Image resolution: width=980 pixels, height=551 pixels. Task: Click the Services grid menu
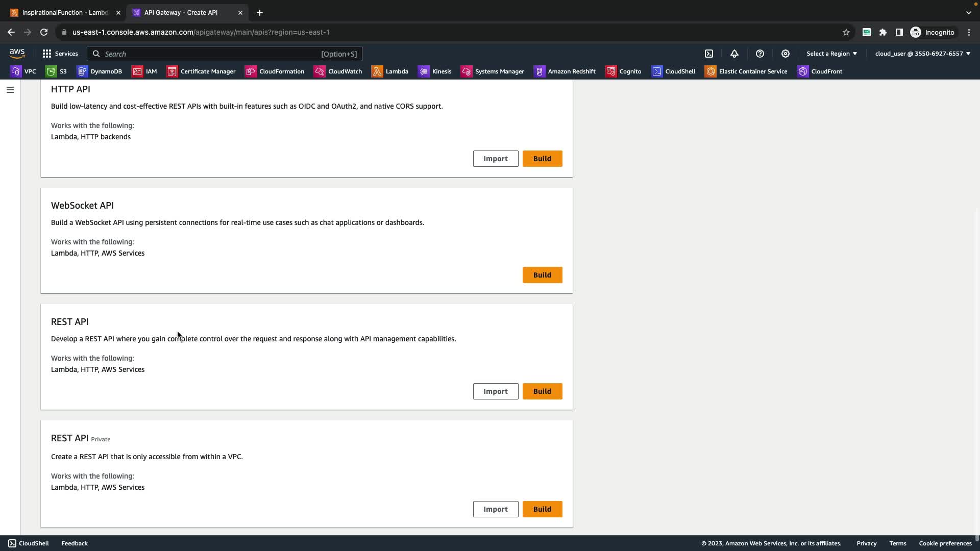pyautogui.click(x=60, y=54)
